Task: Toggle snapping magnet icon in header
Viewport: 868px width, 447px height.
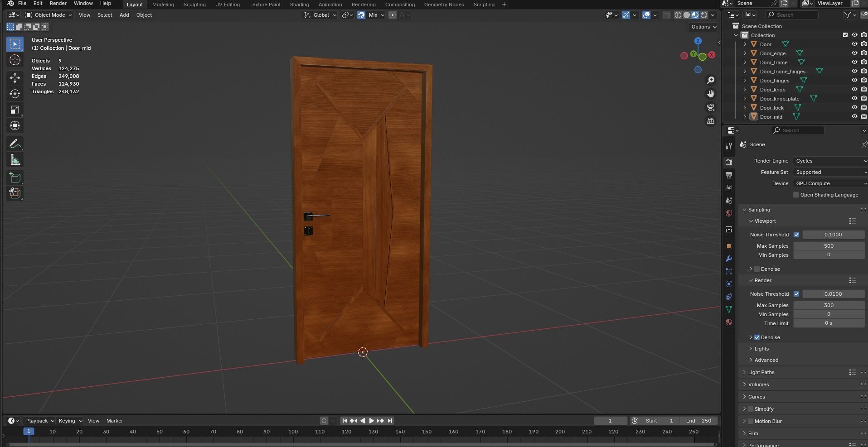Action: pos(361,15)
